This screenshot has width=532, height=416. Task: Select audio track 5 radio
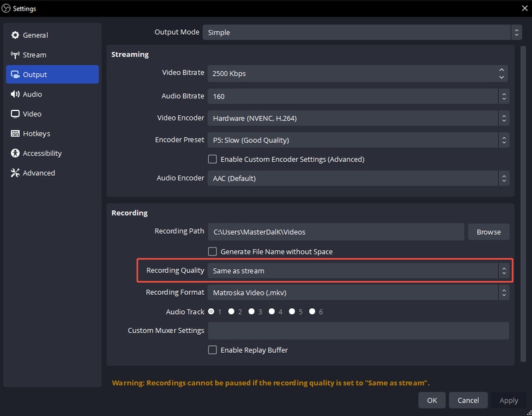pos(292,312)
